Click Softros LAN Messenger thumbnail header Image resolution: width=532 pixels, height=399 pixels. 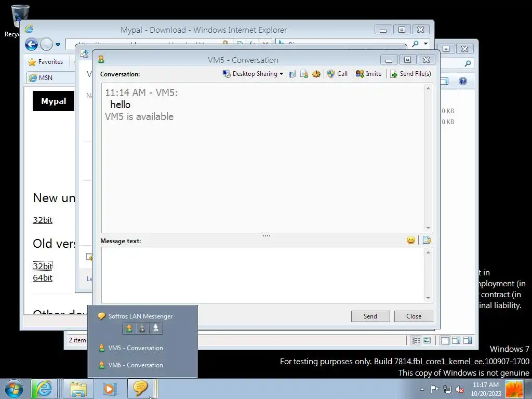pyautogui.click(x=140, y=316)
